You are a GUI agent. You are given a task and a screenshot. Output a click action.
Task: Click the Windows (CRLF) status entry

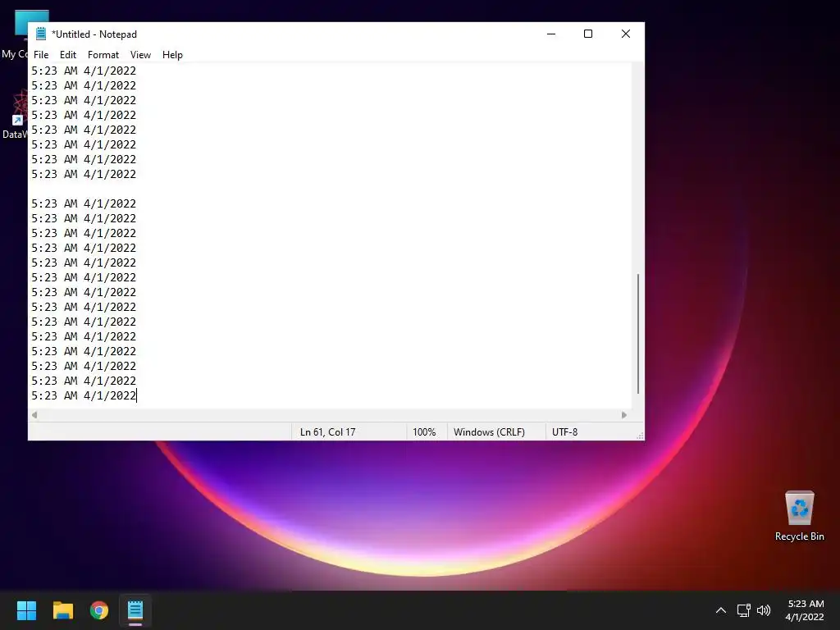pos(489,431)
